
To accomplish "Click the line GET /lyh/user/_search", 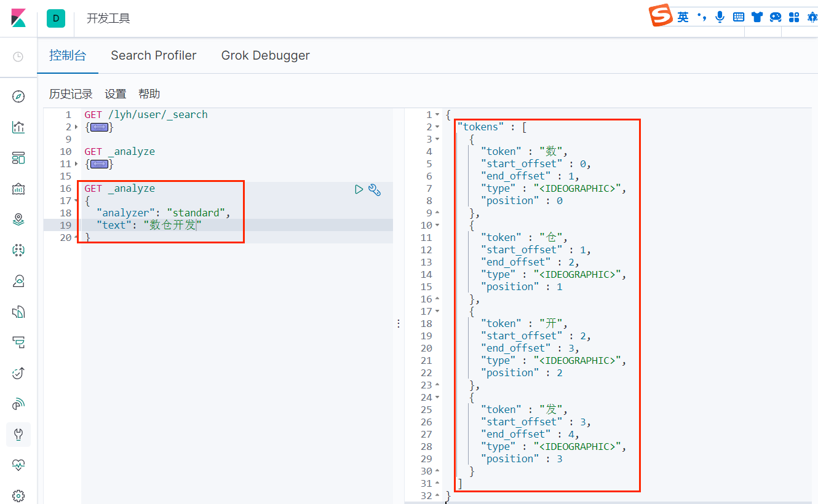I will [146, 115].
